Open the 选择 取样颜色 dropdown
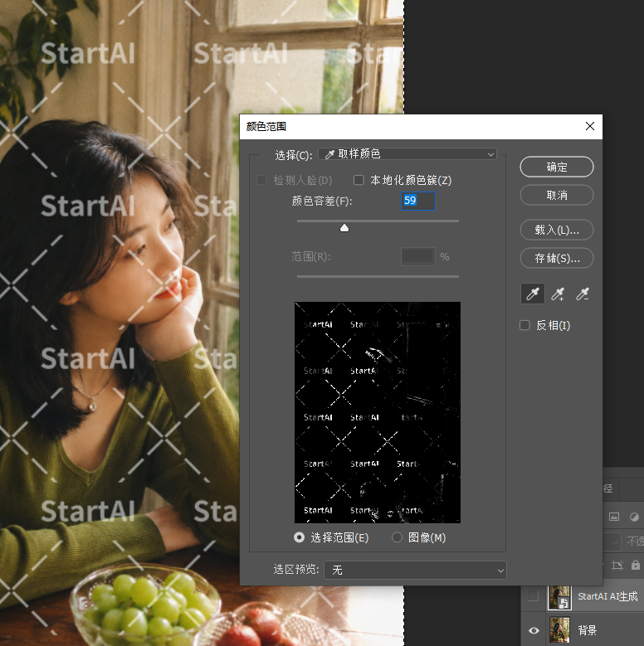This screenshot has width=644, height=646. tap(407, 154)
